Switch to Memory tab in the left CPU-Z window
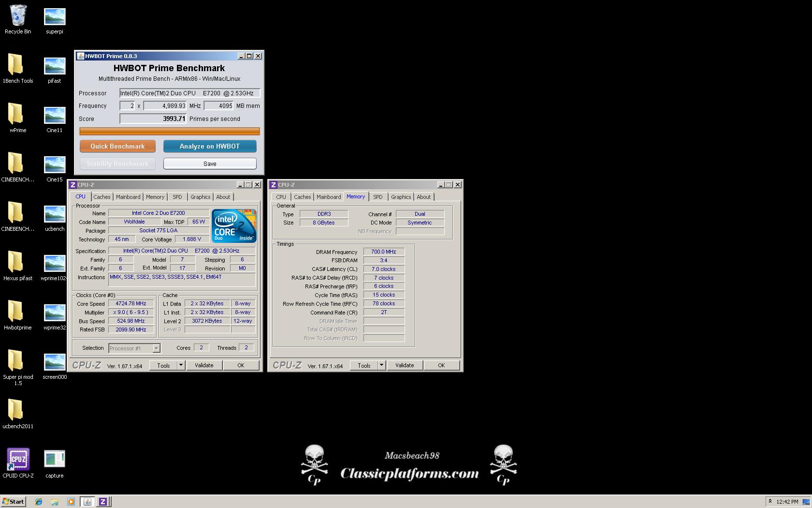This screenshot has width=812, height=508. coord(155,197)
